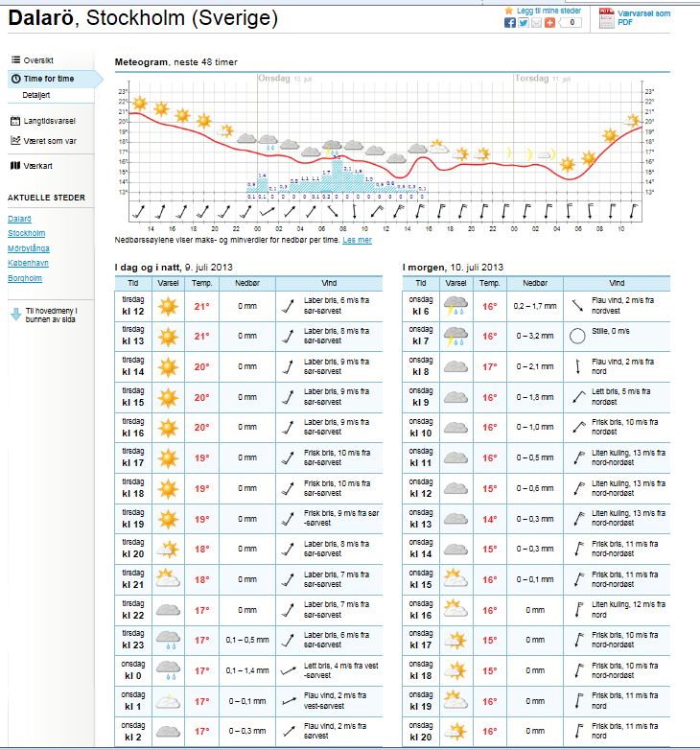
Task: Click the PDF document icon
Action: (606, 17)
